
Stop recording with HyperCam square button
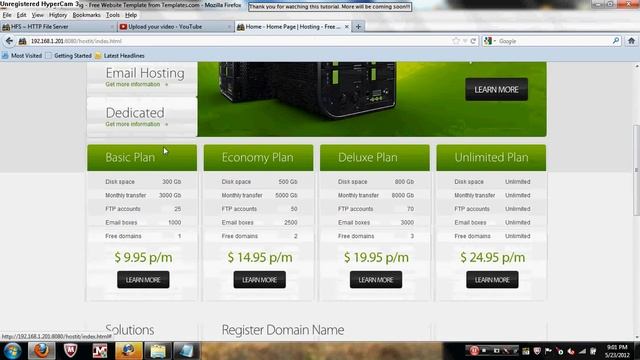tap(484, 351)
